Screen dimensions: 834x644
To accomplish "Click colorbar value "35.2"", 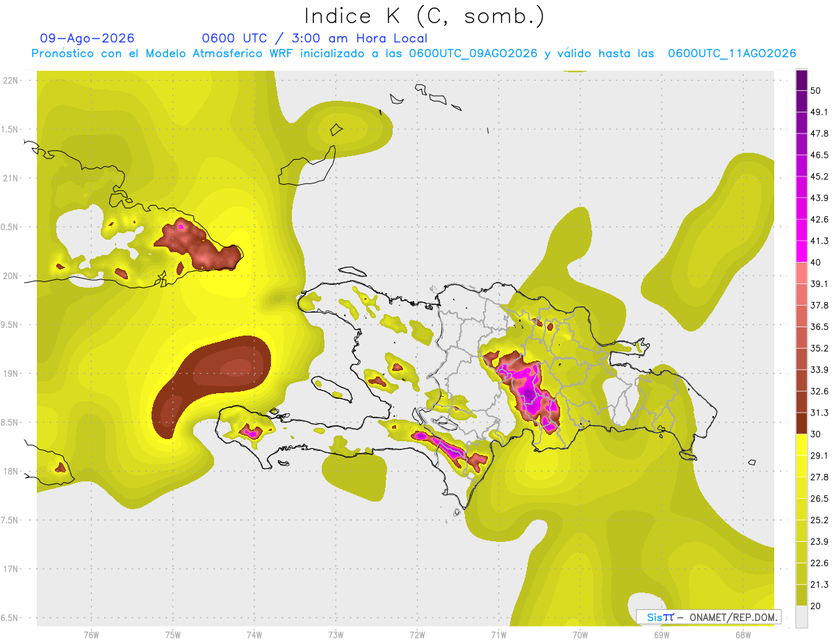I will (x=819, y=348).
